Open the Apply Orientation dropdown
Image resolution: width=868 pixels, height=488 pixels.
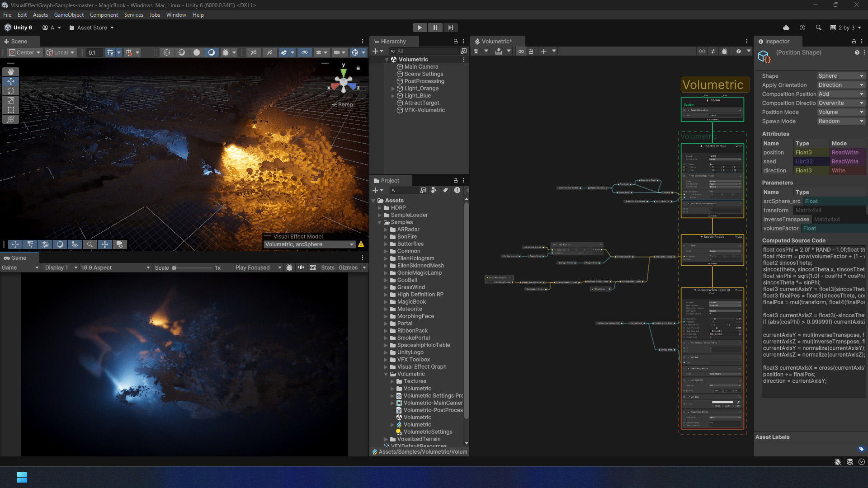pyautogui.click(x=841, y=85)
